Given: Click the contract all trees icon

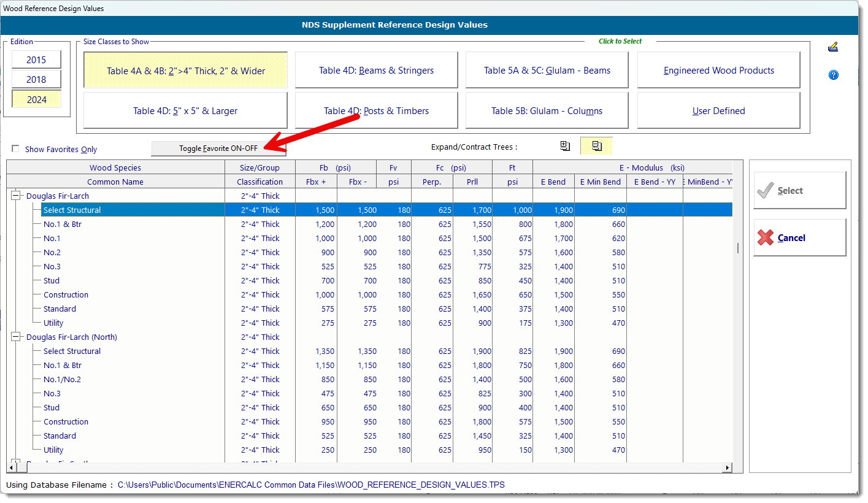Looking at the screenshot, I should 596,146.
